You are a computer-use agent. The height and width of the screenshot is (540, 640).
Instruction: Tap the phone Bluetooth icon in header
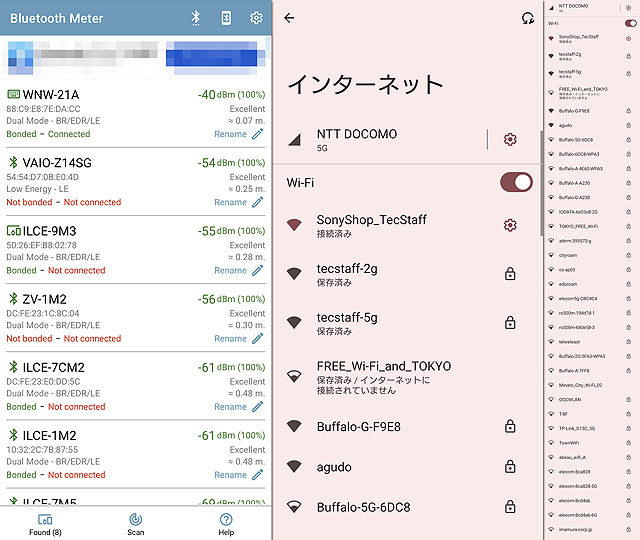(226, 18)
